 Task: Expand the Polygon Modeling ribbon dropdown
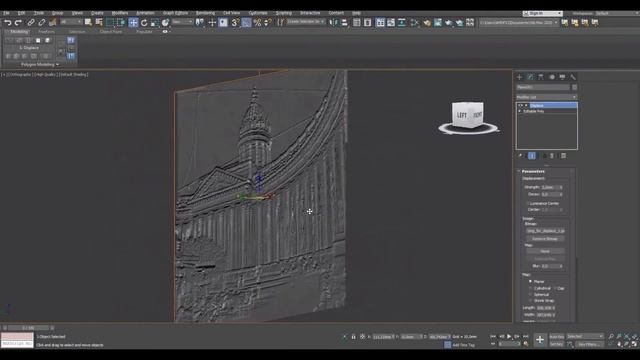click(40, 65)
